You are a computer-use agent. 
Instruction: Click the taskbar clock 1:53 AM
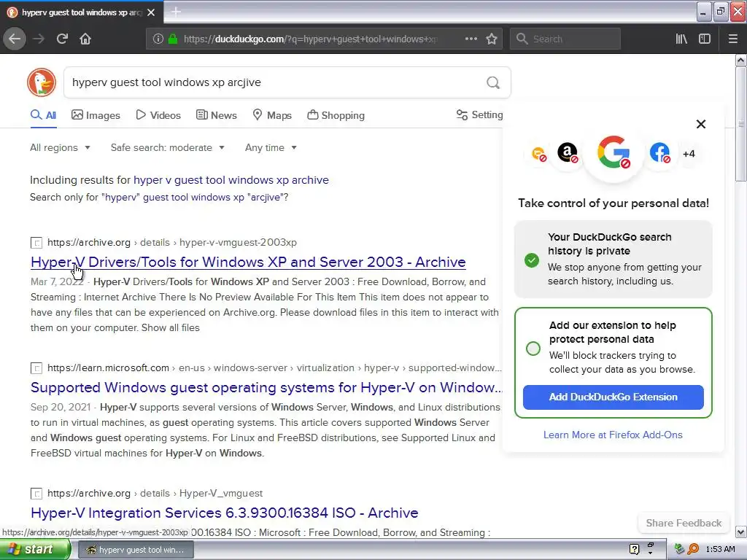[720, 549]
